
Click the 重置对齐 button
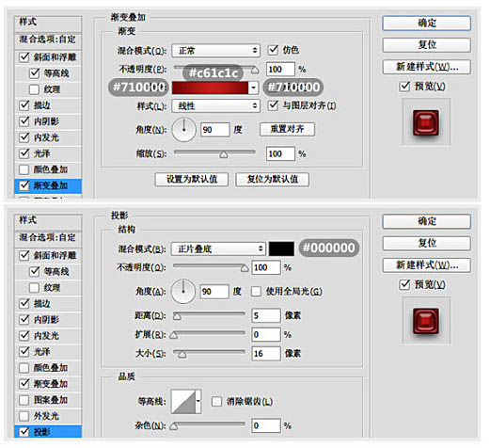(x=287, y=129)
